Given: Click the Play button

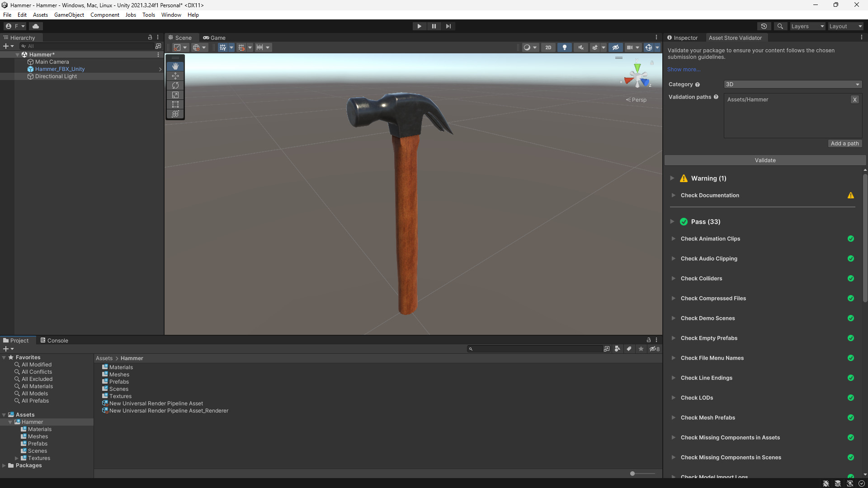Looking at the screenshot, I should 420,26.
